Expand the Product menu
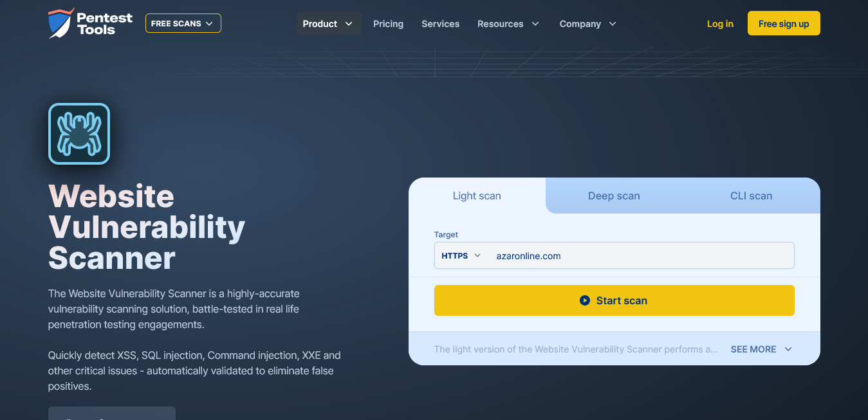The image size is (868, 420). click(328, 24)
